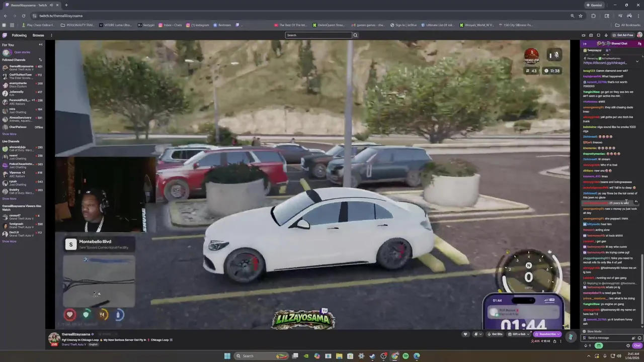Open stories in the sidebar
Screen dimensions: 644x362
pyautogui.click(x=22, y=52)
